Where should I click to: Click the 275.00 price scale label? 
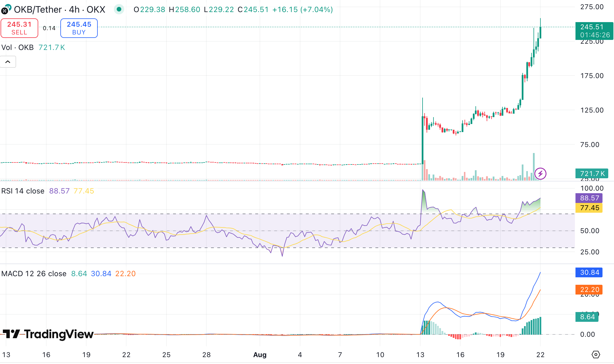592,7
